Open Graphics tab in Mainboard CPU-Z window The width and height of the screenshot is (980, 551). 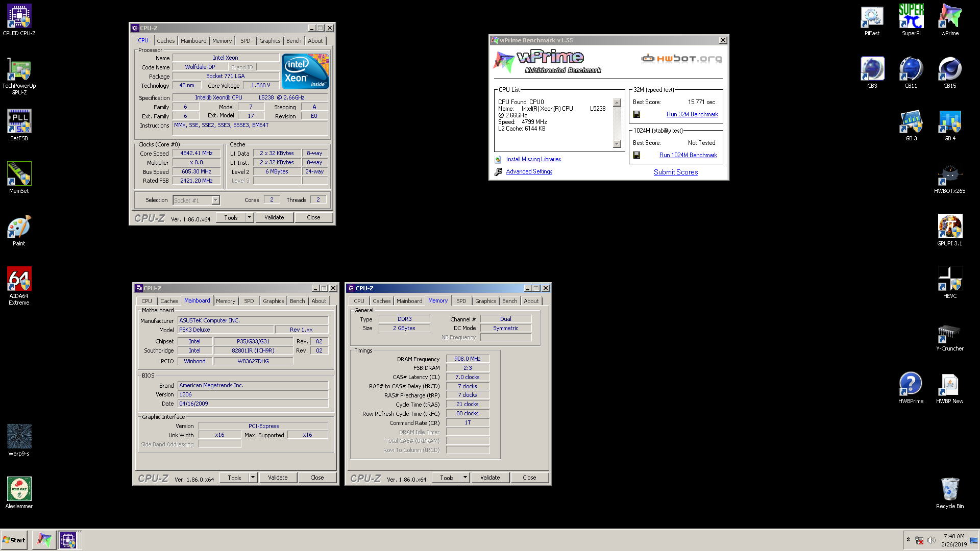(273, 301)
